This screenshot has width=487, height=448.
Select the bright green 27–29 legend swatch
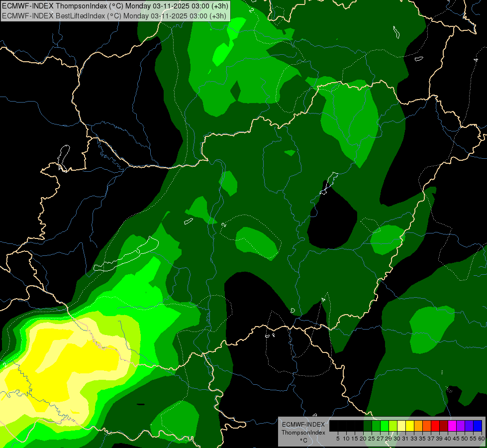(x=385, y=426)
